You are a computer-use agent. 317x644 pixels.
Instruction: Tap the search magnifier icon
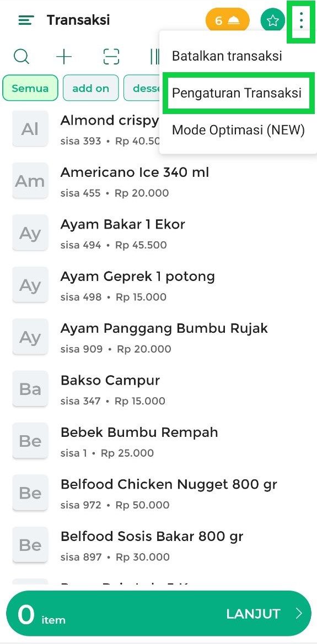click(x=22, y=57)
